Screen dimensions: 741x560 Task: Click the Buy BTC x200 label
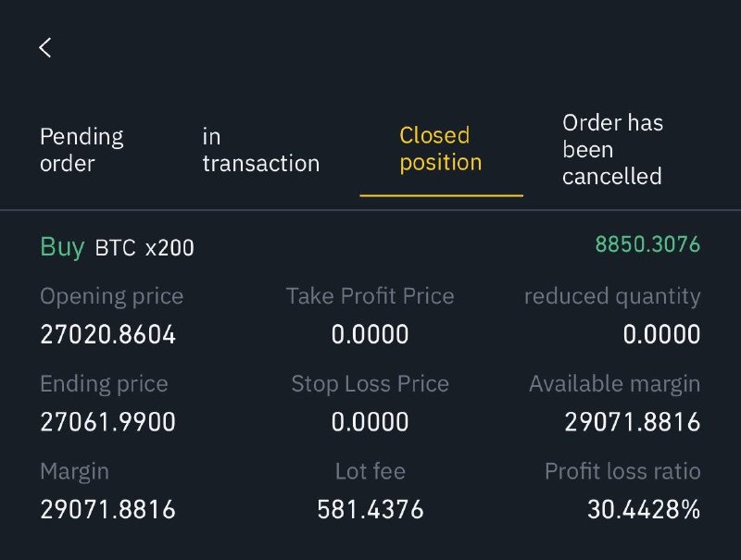pyautogui.click(x=118, y=247)
